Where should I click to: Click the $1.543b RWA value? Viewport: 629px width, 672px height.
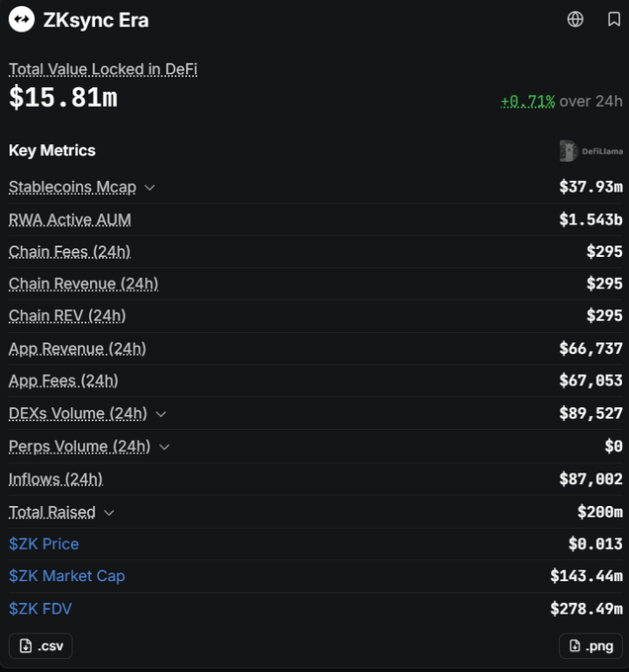(590, 219)
